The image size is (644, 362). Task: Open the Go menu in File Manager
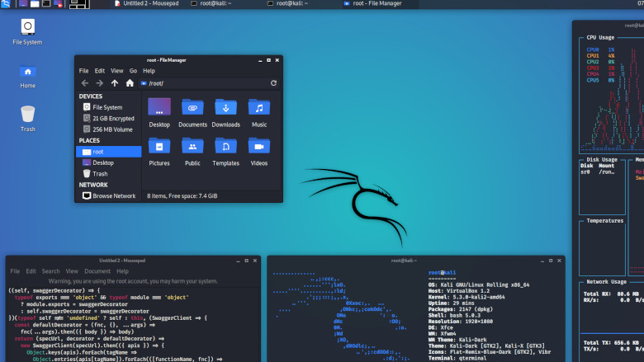133,71
